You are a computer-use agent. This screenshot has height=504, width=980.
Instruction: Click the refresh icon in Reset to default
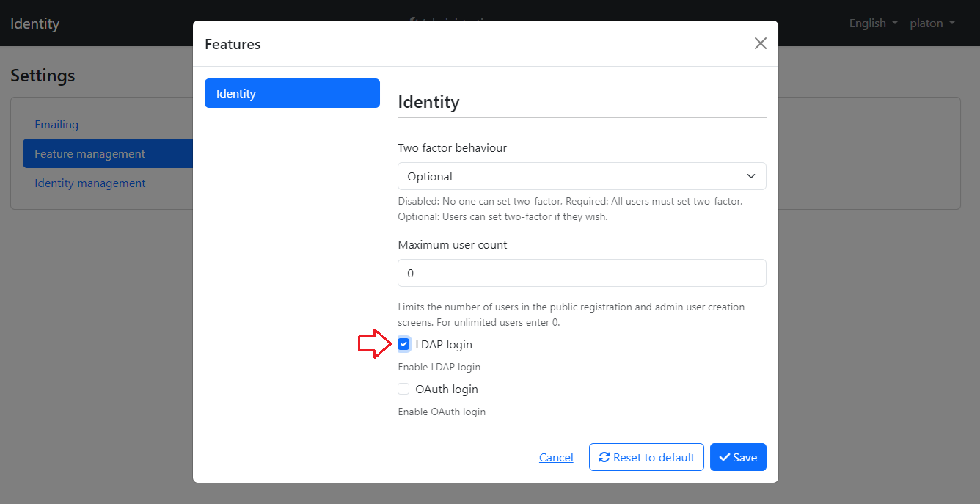click(x=604, y=457)
